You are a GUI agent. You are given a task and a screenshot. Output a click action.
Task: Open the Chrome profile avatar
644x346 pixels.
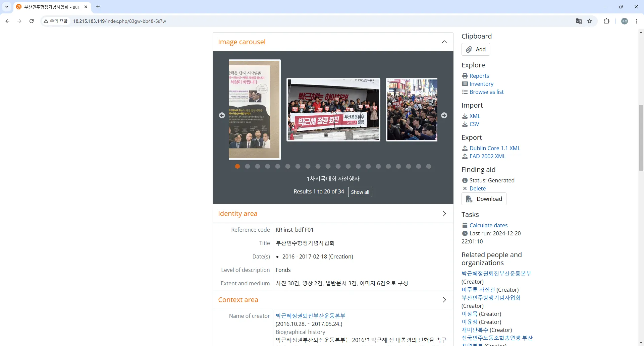(x=625, y=21)
